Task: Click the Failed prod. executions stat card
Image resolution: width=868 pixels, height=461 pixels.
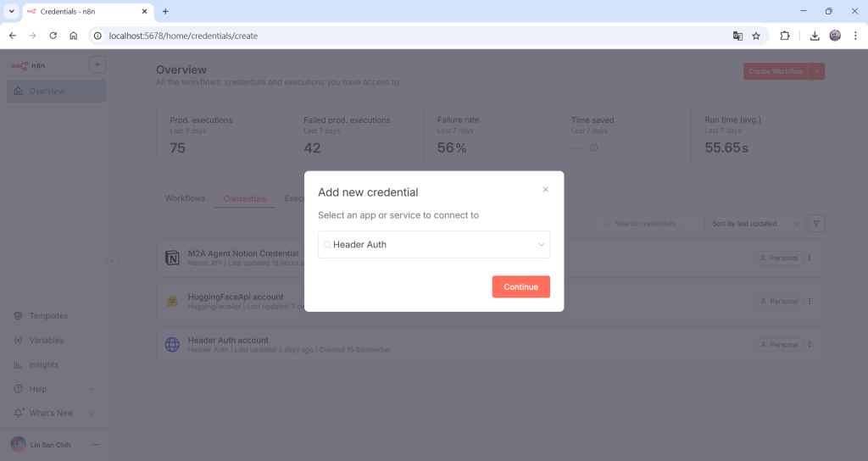Action: tap(357, 135)
